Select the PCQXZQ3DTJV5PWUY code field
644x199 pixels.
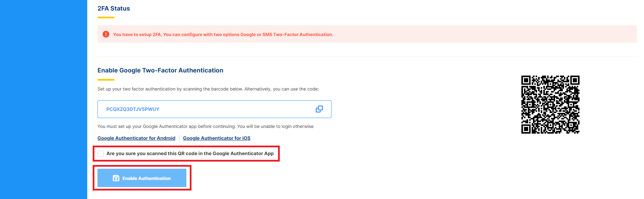click(214, 109)
